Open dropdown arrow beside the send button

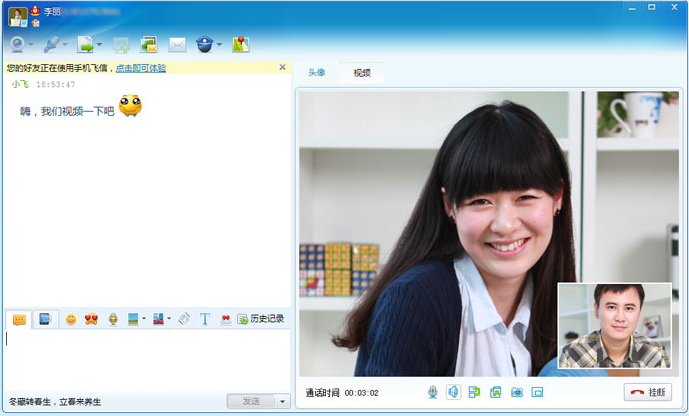(x=283, y=401)
